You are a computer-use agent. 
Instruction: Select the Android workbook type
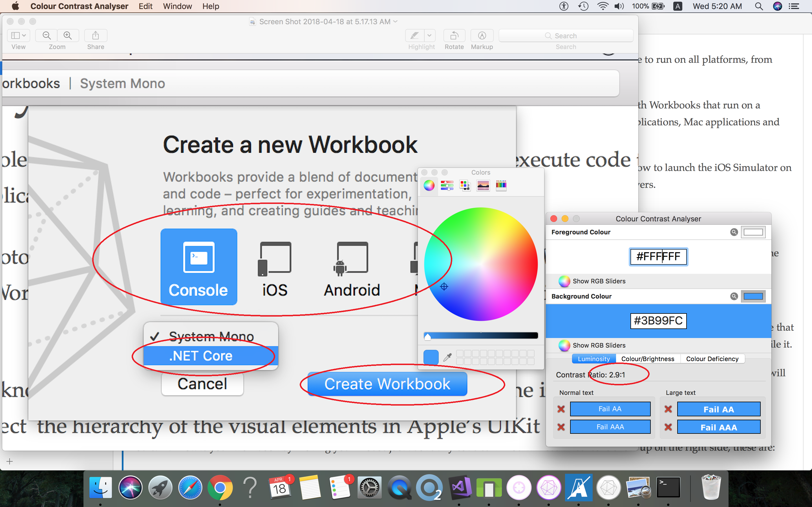[x=352, y=267]
